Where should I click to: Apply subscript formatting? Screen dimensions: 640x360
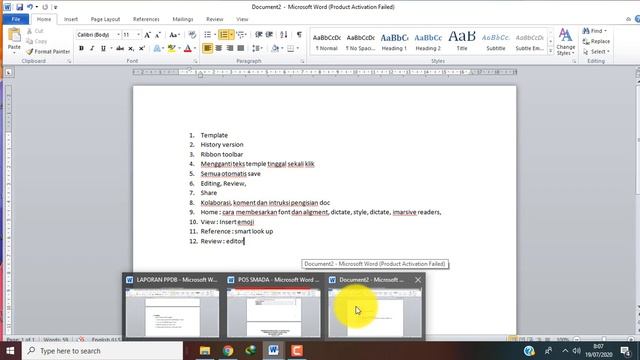[x=131, y=48]
